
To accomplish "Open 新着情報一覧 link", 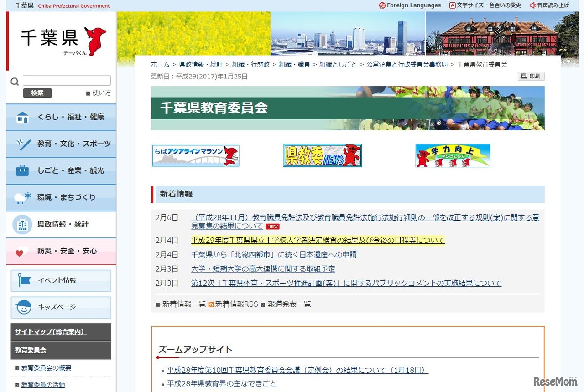I will 184,304.
